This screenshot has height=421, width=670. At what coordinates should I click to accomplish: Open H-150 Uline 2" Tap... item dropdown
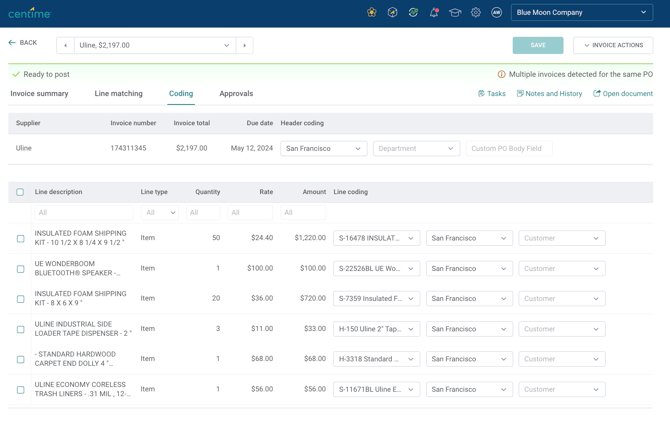376,329
